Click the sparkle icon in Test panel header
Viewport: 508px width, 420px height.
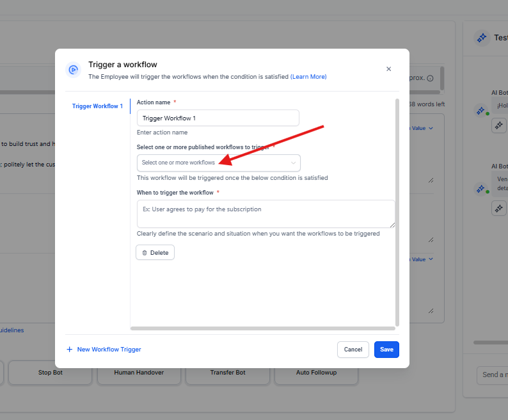click(x=481, y=38)
